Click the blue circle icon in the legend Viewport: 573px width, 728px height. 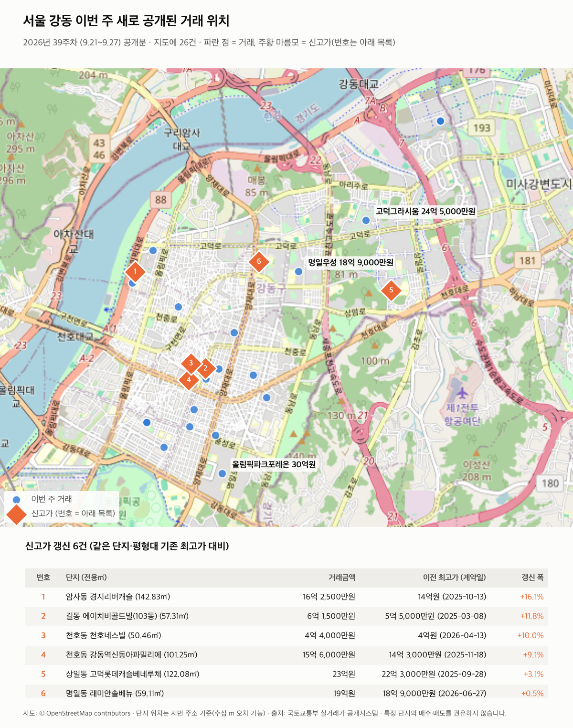[x=17, y=500]
